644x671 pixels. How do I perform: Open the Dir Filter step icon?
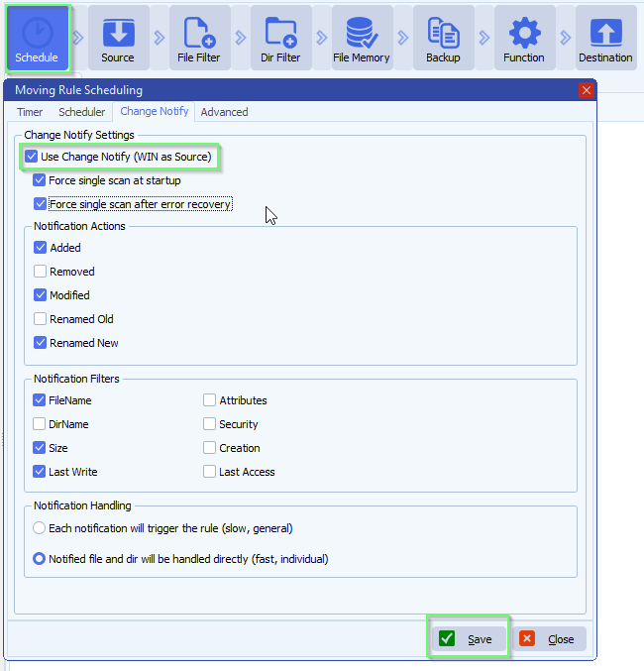[280, 38]
